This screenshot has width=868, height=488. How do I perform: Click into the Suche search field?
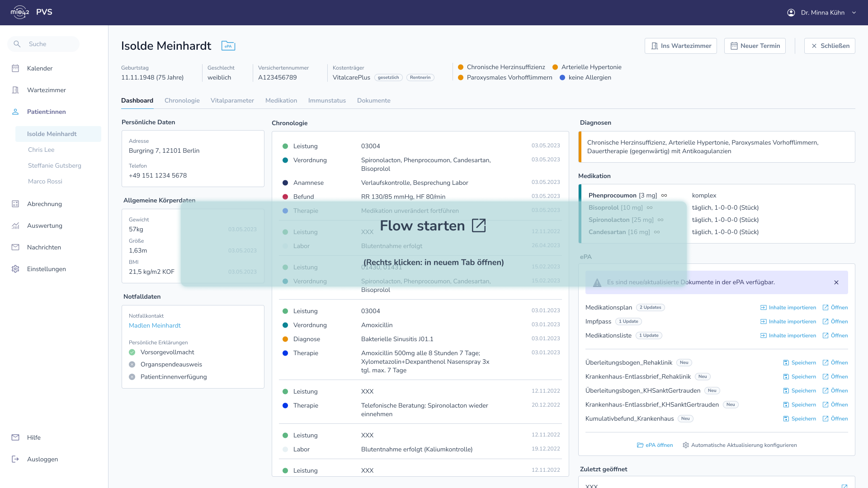point(50,44)
